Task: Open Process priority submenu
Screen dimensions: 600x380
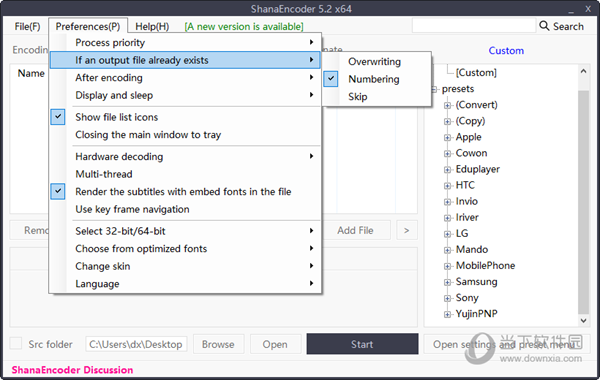Action: (x=186, y=42)
